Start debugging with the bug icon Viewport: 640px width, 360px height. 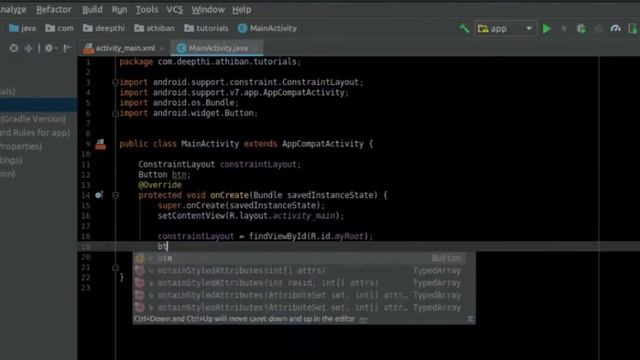(581, 29)
